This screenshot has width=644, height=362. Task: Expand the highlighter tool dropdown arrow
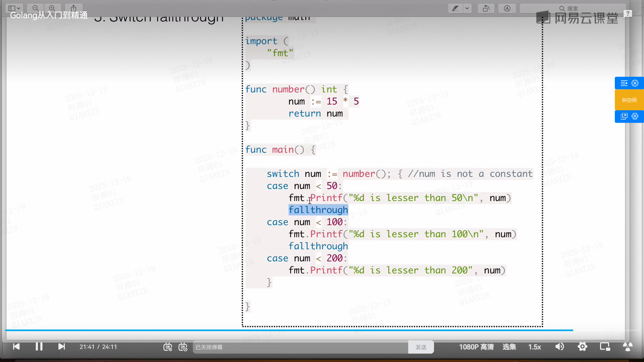click(x=467, y=8)
